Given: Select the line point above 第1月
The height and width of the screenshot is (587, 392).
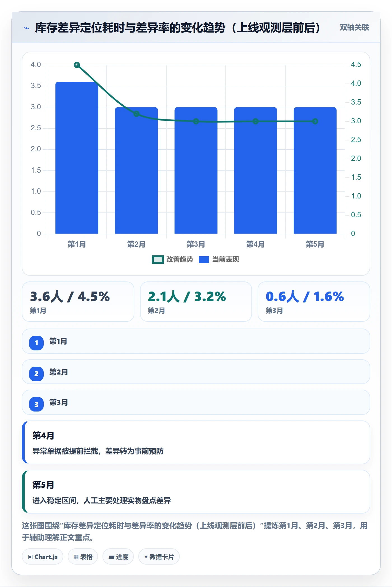Looking at the screenshot, I should coord(77,65).
